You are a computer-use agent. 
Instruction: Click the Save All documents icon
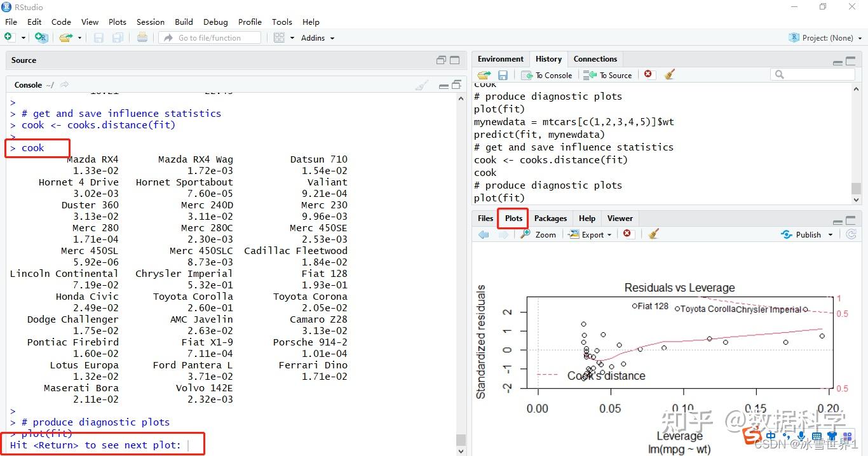118,37
